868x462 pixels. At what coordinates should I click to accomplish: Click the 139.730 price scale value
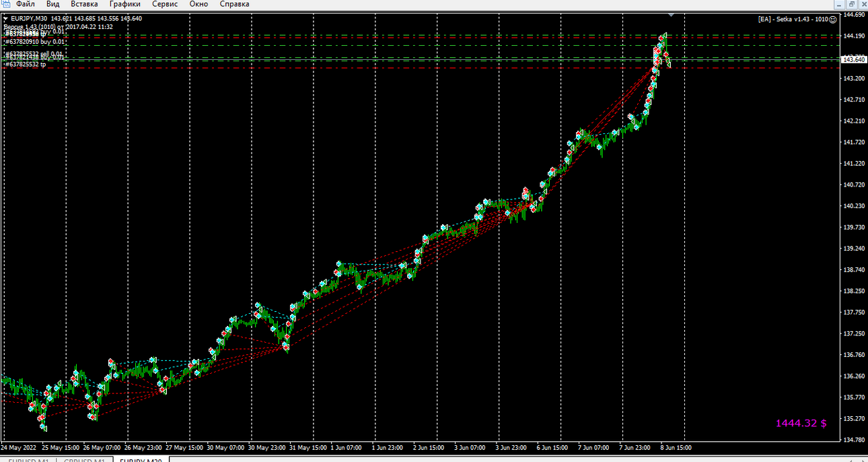coord(853,227)
